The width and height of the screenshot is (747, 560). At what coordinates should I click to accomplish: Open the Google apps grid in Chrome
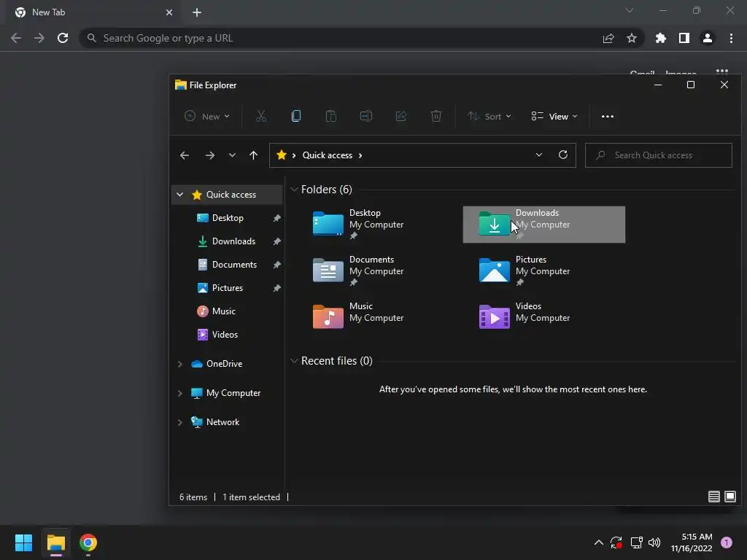(x=722, y=72)
